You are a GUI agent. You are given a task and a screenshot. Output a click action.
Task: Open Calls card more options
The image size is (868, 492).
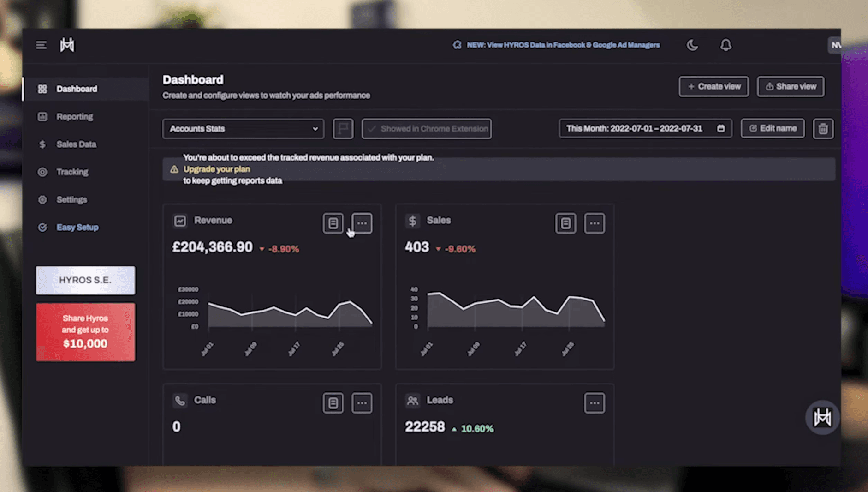[362, 403]
